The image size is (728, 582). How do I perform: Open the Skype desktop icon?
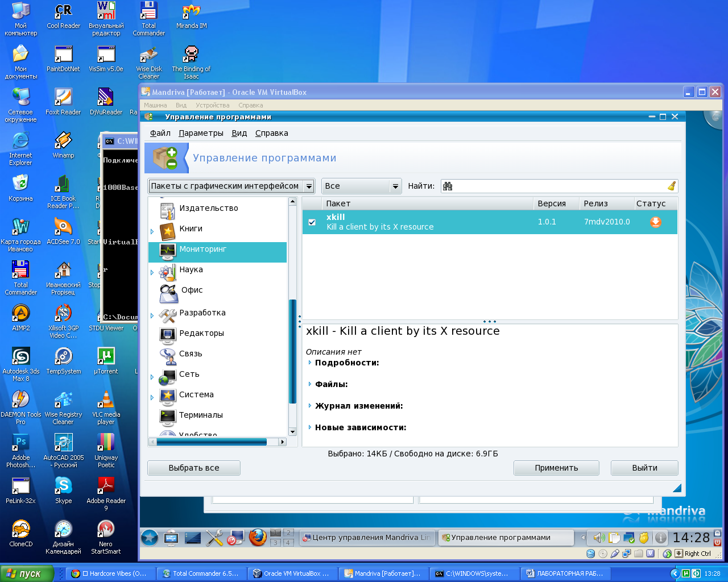[x=63, y=490]
